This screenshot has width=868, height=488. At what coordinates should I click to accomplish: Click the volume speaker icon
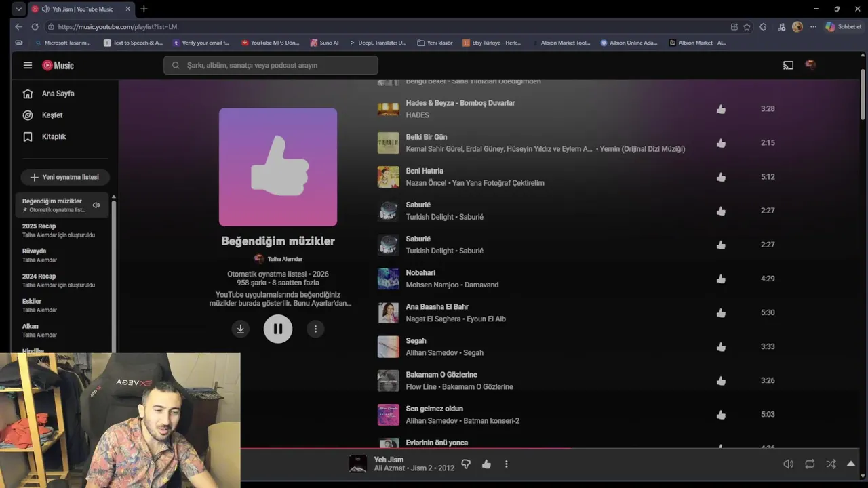coord(788,464)
